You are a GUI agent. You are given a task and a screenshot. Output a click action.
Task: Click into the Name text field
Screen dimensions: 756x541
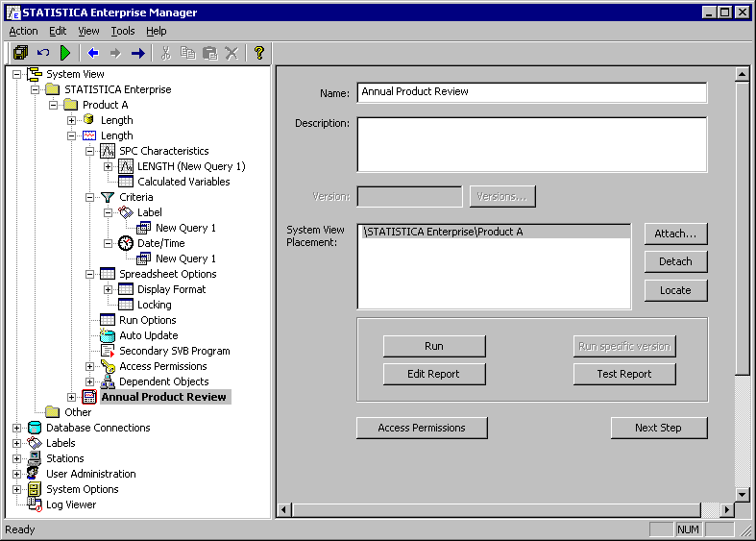click(x=531, y=92)
